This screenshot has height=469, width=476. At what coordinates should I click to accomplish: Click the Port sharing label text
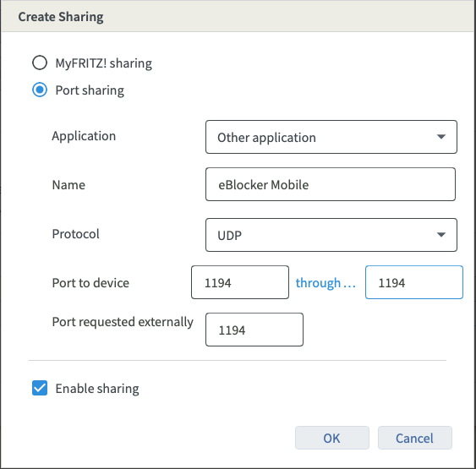tap(90, 90)
